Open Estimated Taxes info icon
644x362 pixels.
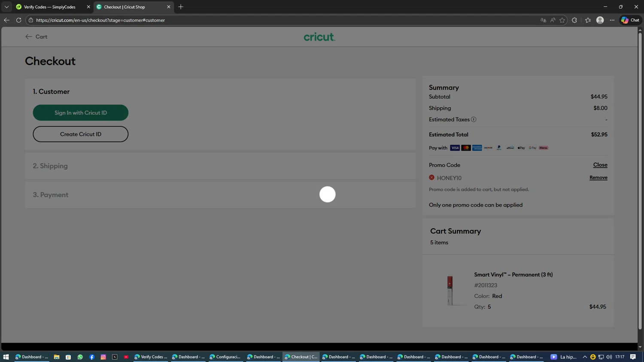click(x=474, y=120)
